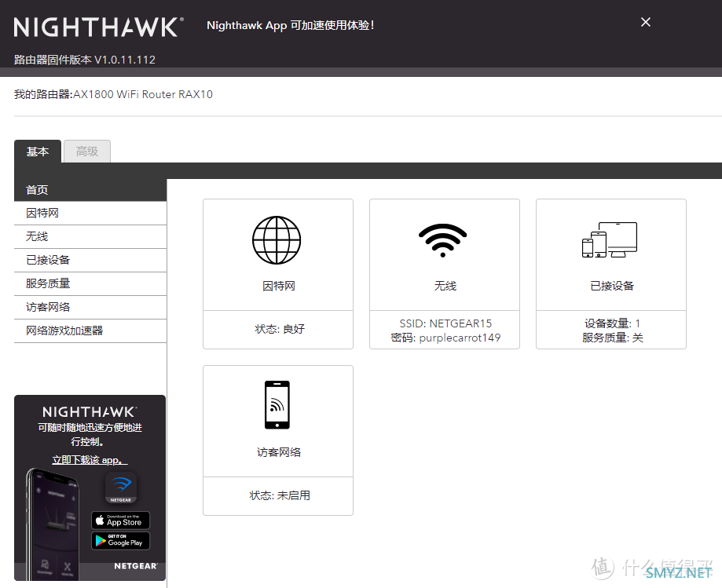Switch to the 高级 tab
This screenshot has height=588, width=722.
(x=87, y=152)
